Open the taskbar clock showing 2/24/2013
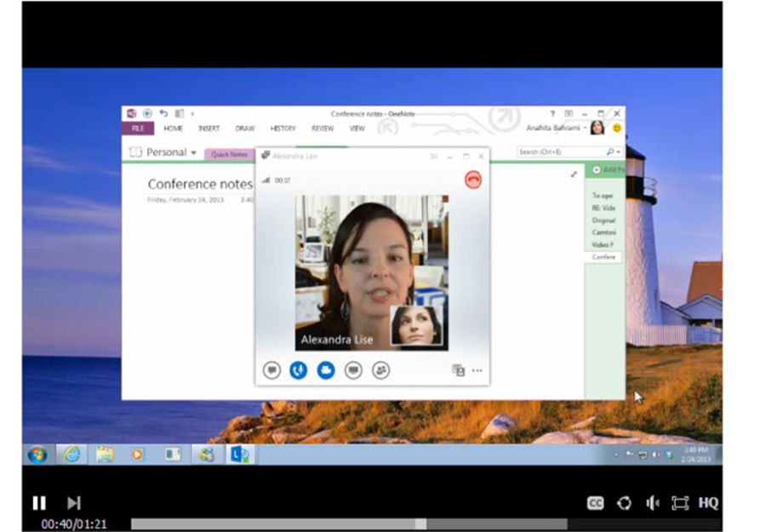The image size is (766, 532). [696, 455]
